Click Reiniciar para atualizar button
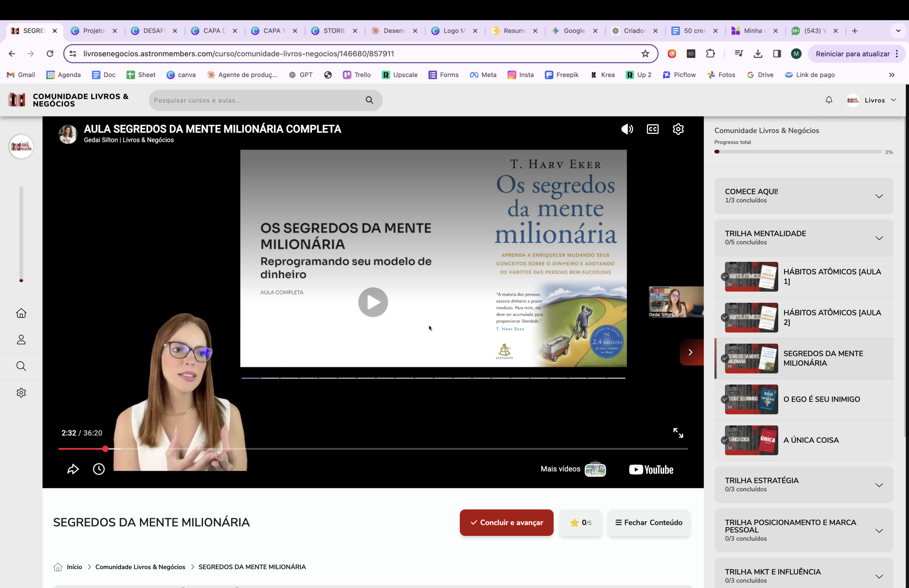The height and width of the screenshot is (588, 909). pyautogui.click(x=856, y=54)
